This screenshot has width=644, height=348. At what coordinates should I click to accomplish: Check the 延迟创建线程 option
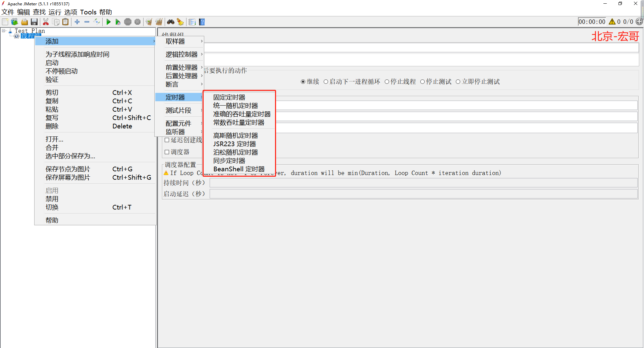pyautogui.click(x=167, y=140)
